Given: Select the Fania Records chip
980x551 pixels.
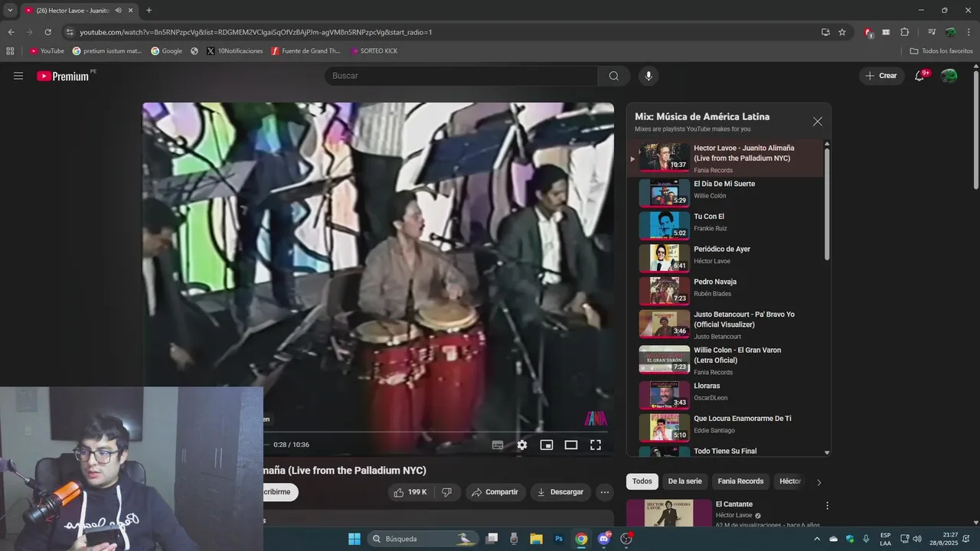Looking at the screenshot, I should pos(740,481).
